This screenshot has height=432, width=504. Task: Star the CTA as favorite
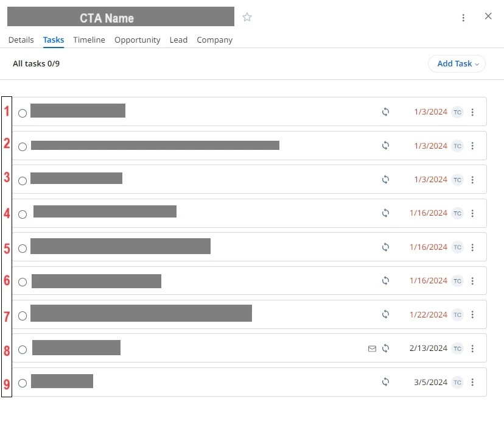coord(247,17)
